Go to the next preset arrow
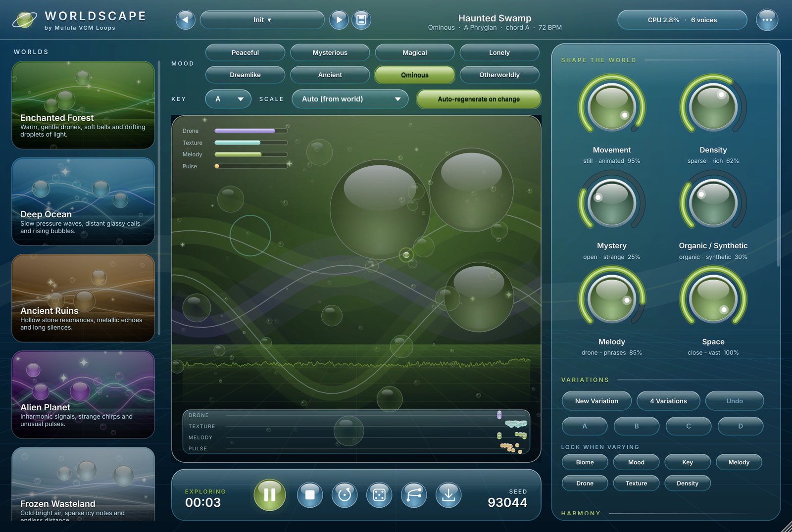This screenshot has height=532, width=792. (339, 20)
